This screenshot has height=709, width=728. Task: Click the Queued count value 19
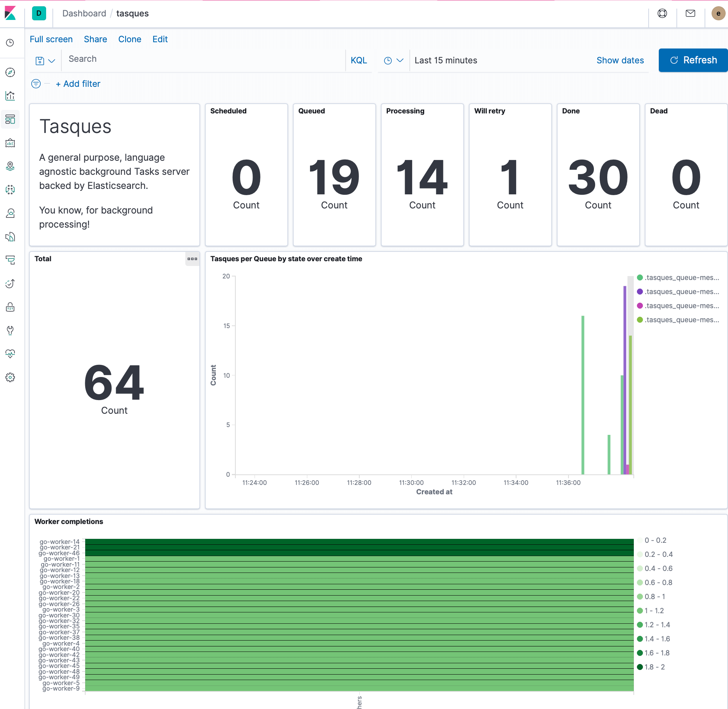pyautogui.click(x=334, y=177)
